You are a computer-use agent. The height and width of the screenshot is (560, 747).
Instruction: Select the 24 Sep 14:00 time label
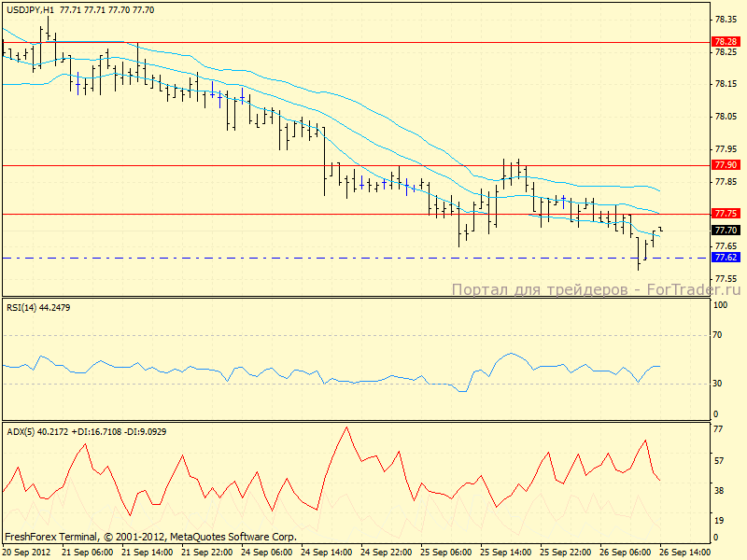[x=329, y=552]
